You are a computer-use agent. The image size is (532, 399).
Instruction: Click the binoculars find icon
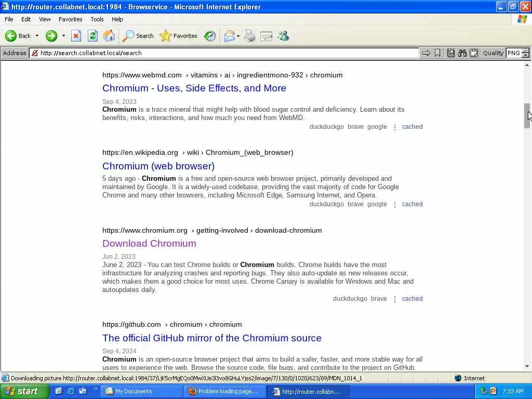click(462, 53)
